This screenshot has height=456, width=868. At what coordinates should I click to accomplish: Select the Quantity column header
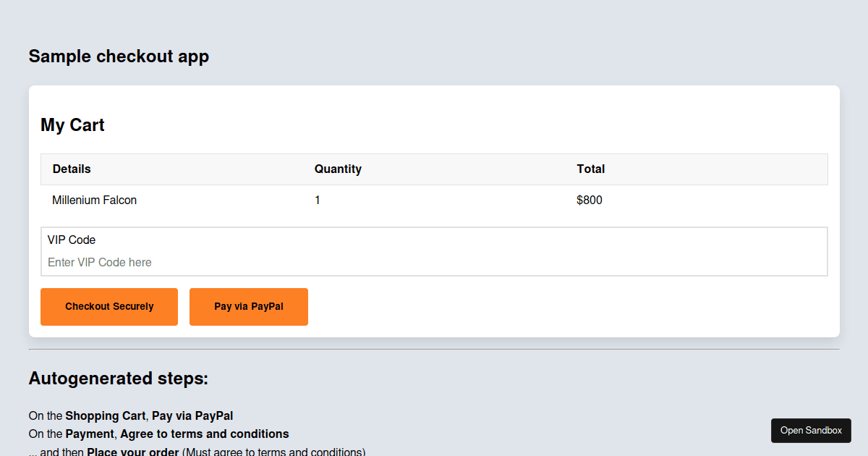pyautogui.click(x=338, y=169)
